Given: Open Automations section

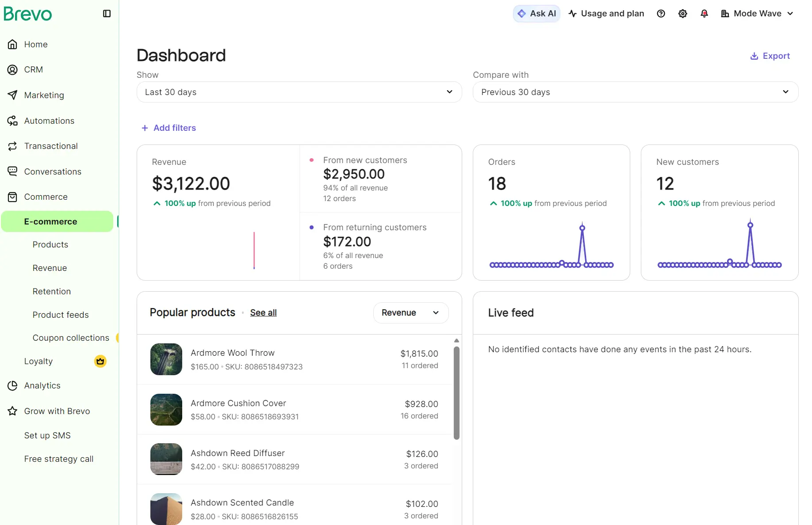Looking at the screenshot, I should (x=49, y=121).
